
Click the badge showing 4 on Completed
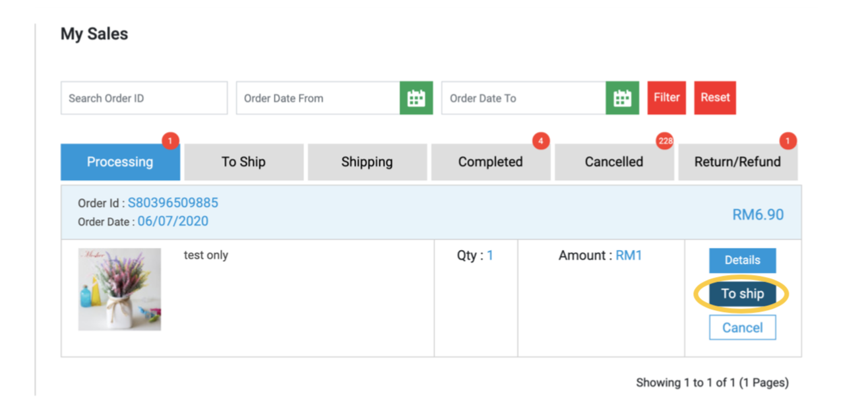[541, 141]
